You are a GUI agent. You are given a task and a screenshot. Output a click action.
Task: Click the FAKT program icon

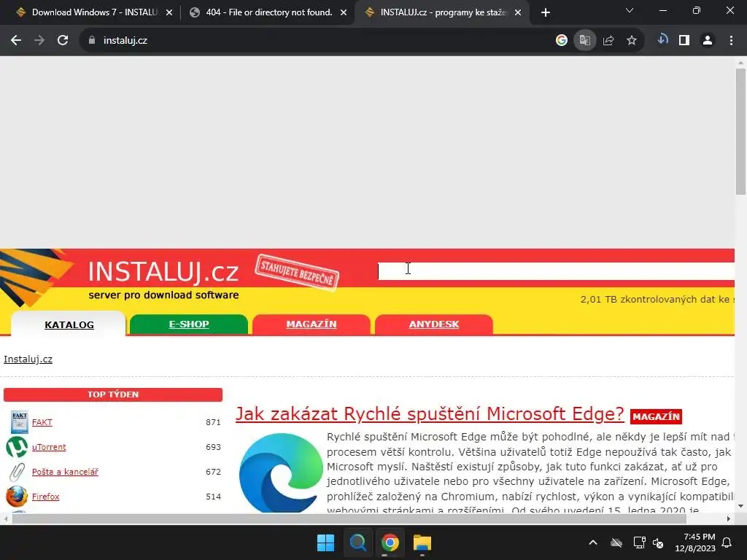(19, 422)
